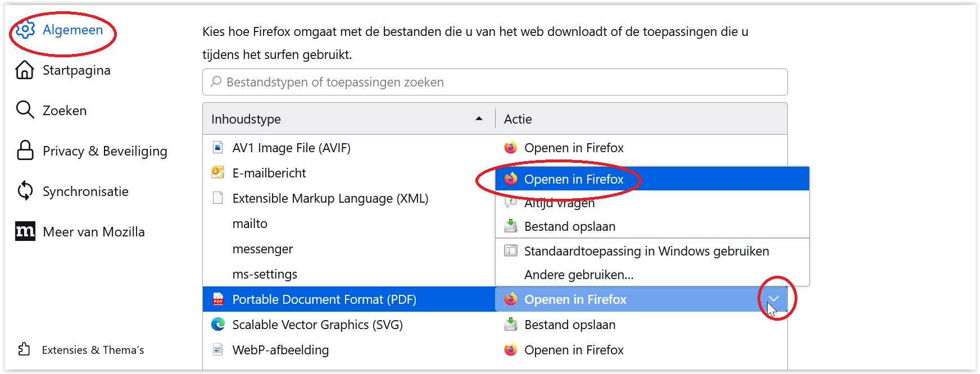Click Andere gebruiken for a custom application
980x374 pixels.
click(578, 275)
